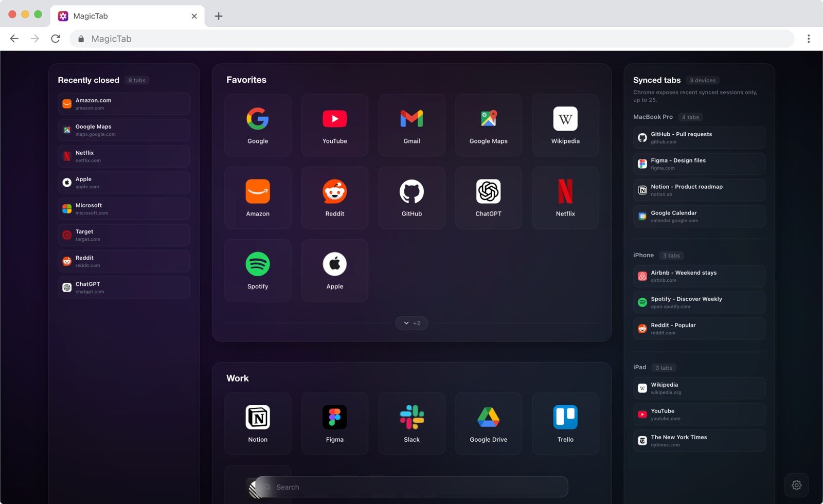
Task: Launch Trello from the Work group
Action: [565, 424]
